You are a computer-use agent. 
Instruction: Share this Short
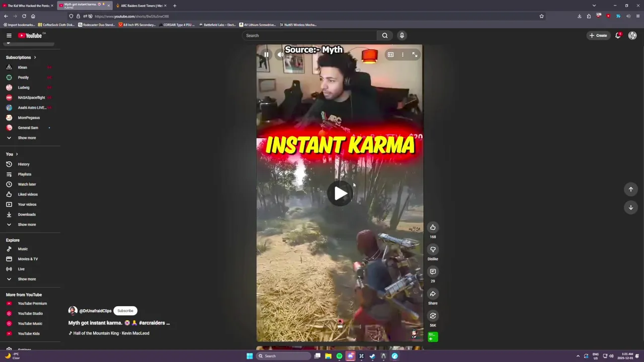[433, 294]
